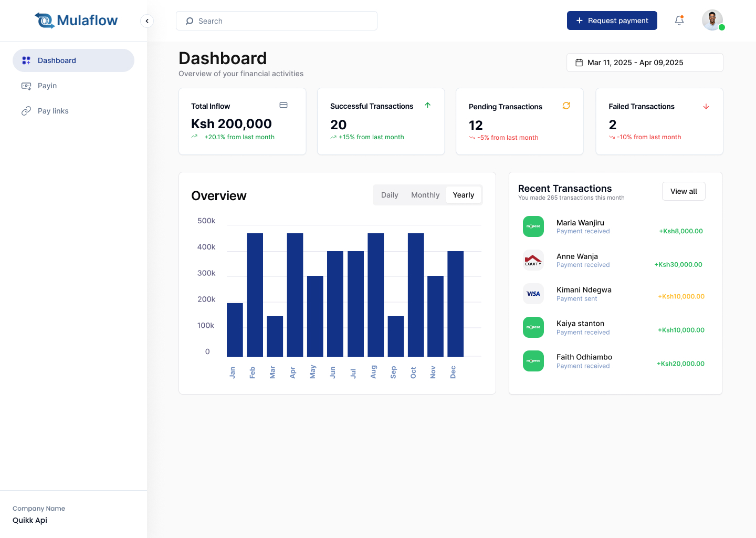The image size is (756, 538).
Task: Open the date range picker
Action: [x=645, y=63]
